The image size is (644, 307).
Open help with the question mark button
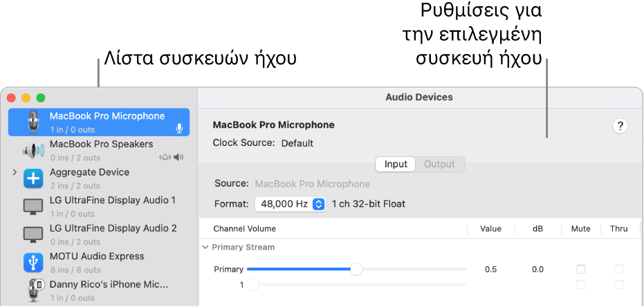click(620, 126)
